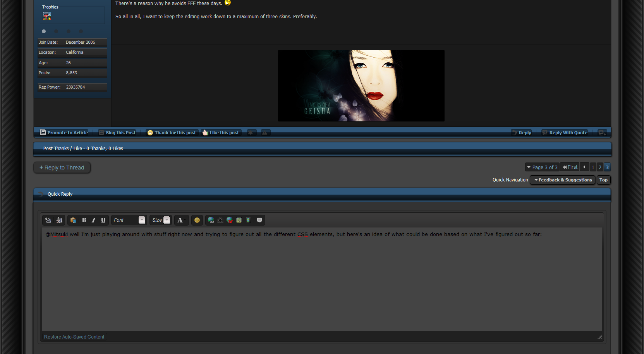The width and height of the screenshot is (644, 354).
Task: Click the Insert Link globe icon
Action: point(211,220)
